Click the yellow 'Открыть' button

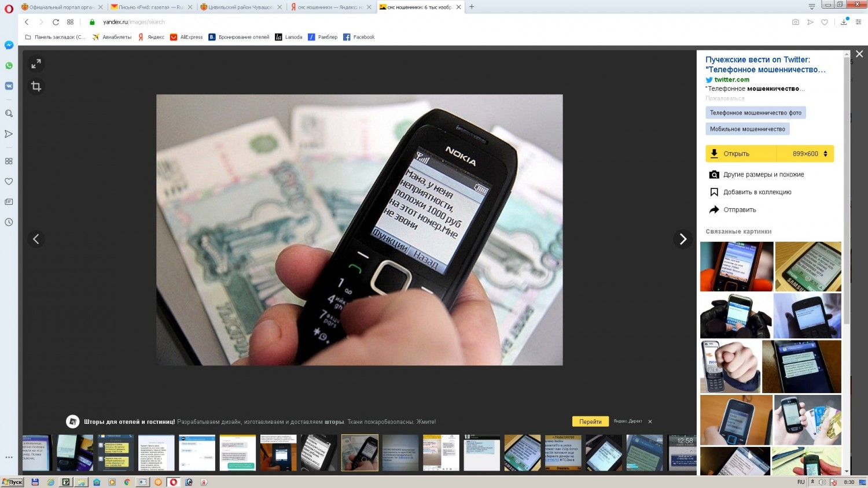(x=741, y=154)
